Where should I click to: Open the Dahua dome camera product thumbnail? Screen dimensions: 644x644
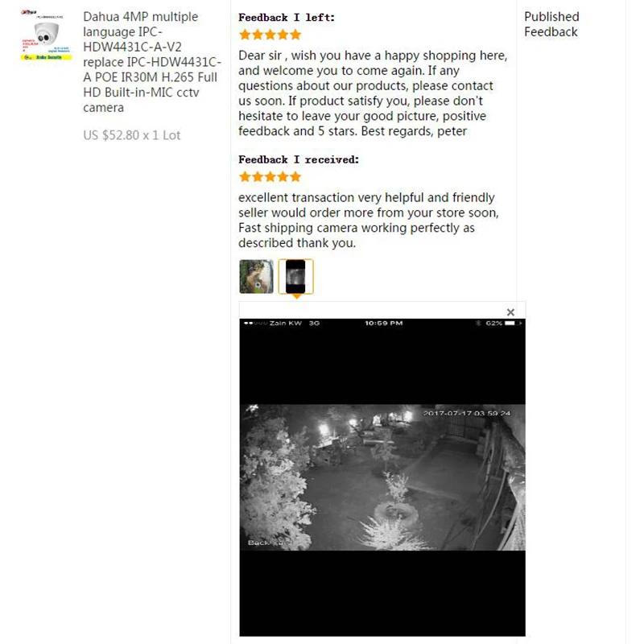click(x=46, y=35)
